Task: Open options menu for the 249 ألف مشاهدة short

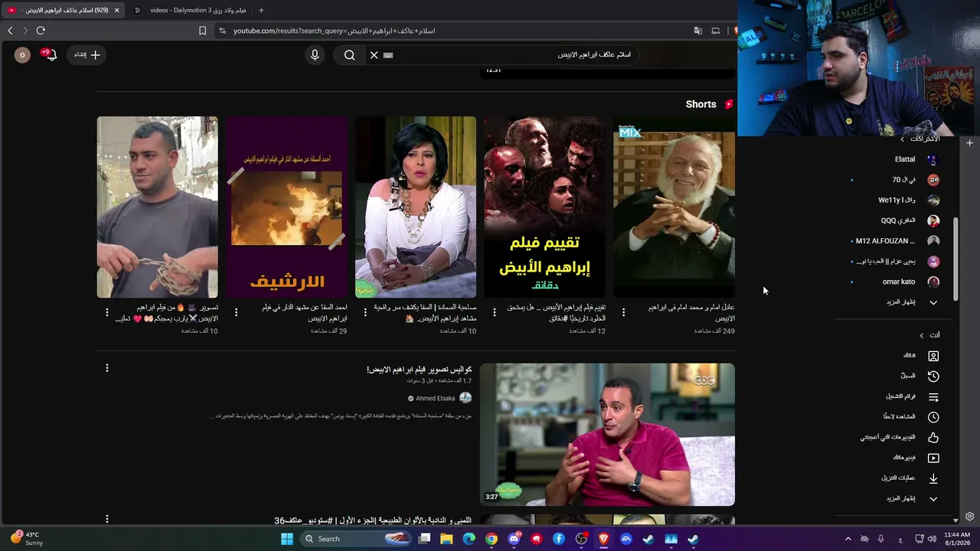Action: (624, 312)
